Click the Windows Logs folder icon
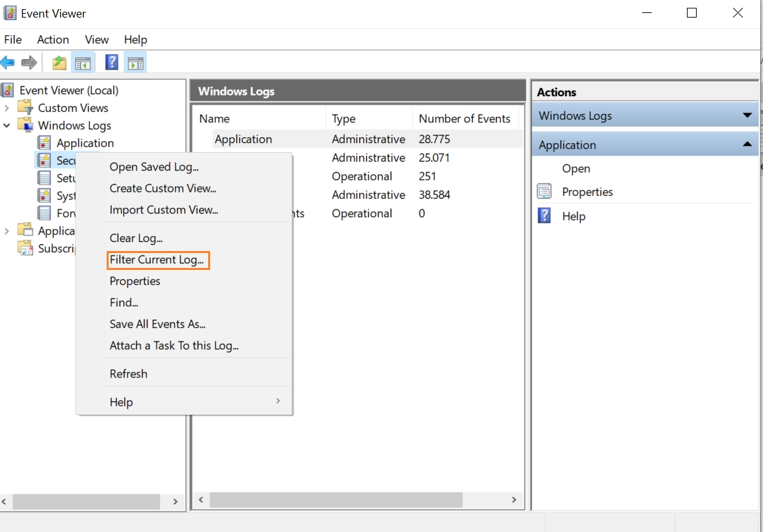The height and width of the screenshot is (532, 763). (25, 125)
